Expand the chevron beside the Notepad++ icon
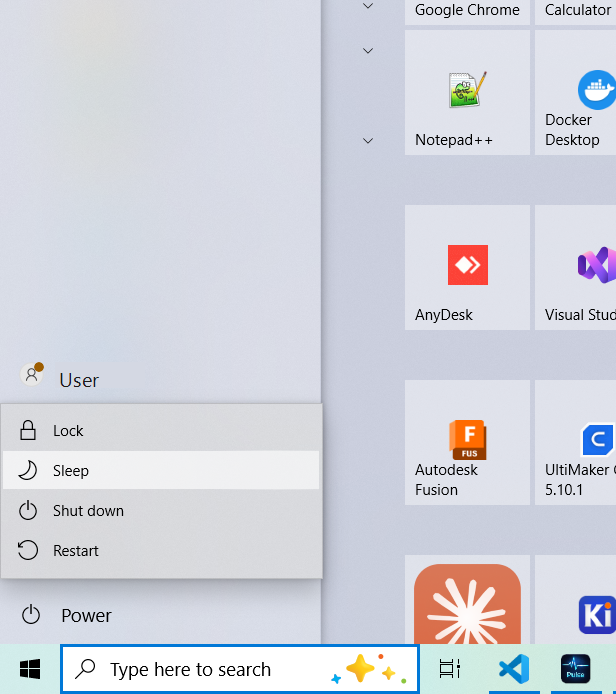The image size is (616, 694). pos(368,51)
